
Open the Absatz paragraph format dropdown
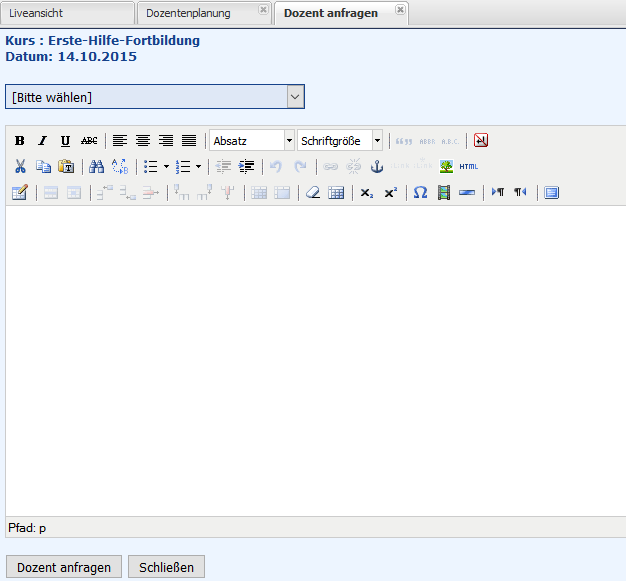pyautogui.click(x=252, y=141)
